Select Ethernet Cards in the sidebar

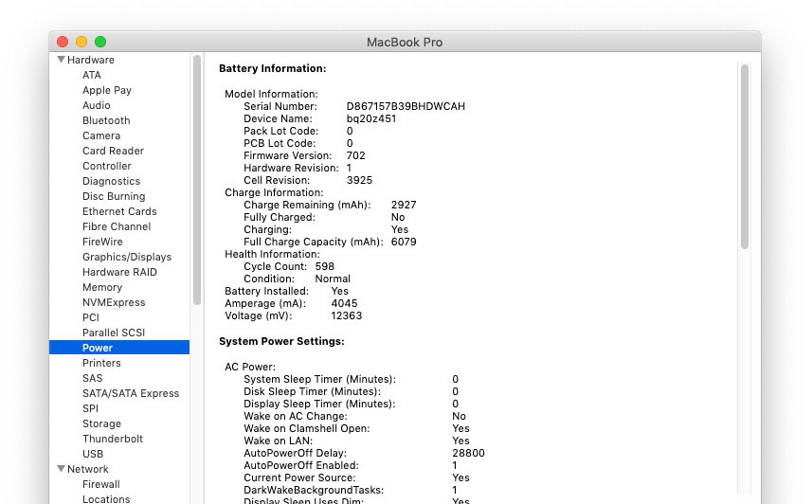point(119,211)
